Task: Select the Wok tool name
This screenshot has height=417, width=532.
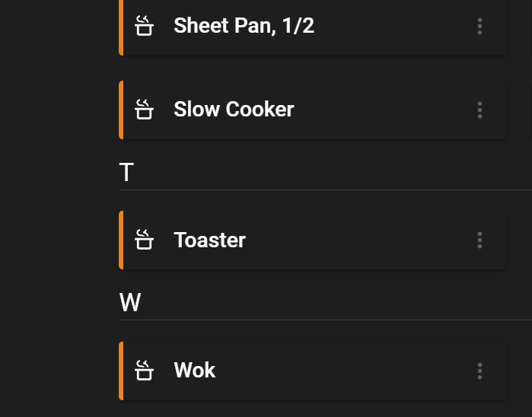Action: tap(194, 370)
